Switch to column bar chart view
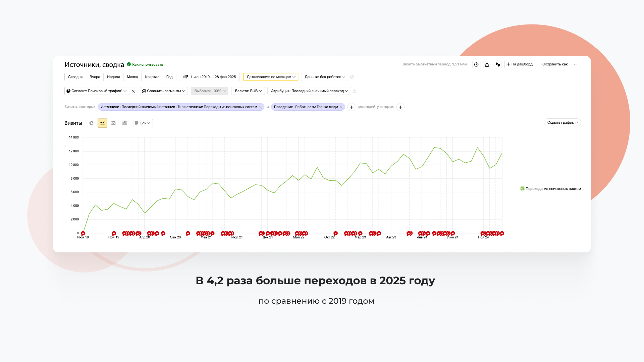Screen dimensions: 644x362 pyautogui.click(x=124, y=123)
